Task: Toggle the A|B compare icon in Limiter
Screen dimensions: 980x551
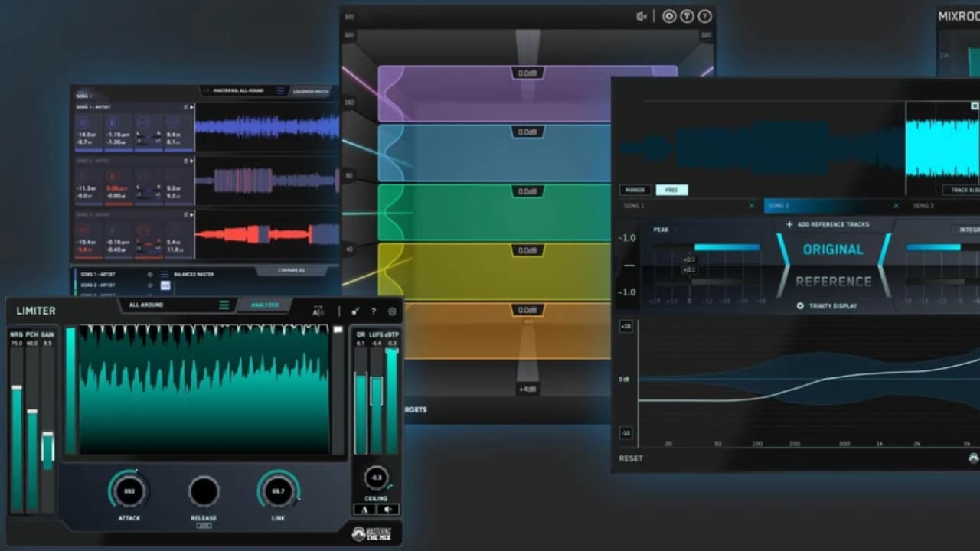Action: tap(318, 311)
